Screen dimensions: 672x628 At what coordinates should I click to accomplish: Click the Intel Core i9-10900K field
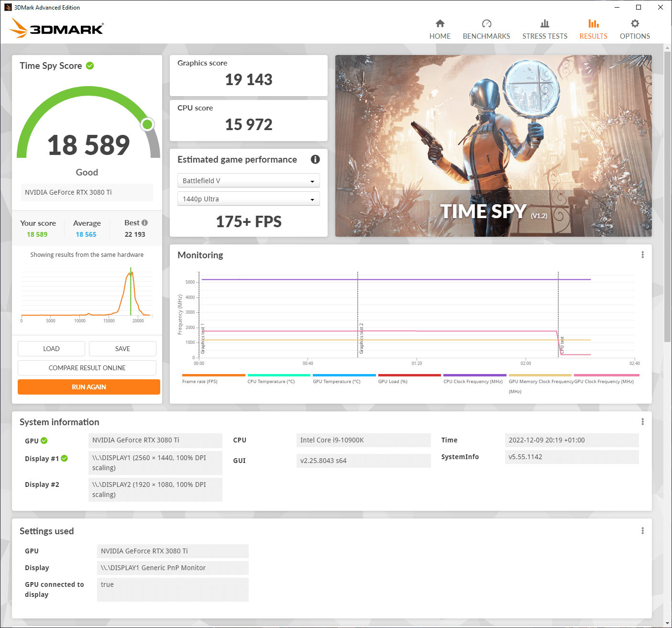364,440
